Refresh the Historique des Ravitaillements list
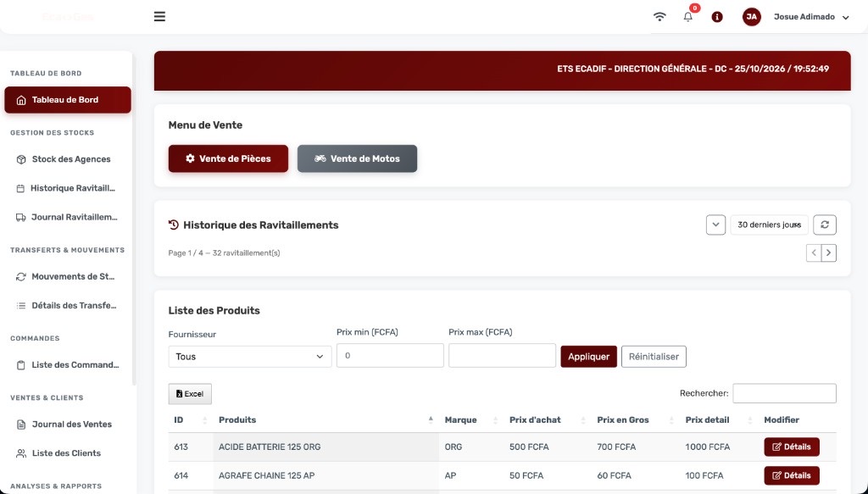The width and height of the screenshot is (868, 494). coord(825,225)
